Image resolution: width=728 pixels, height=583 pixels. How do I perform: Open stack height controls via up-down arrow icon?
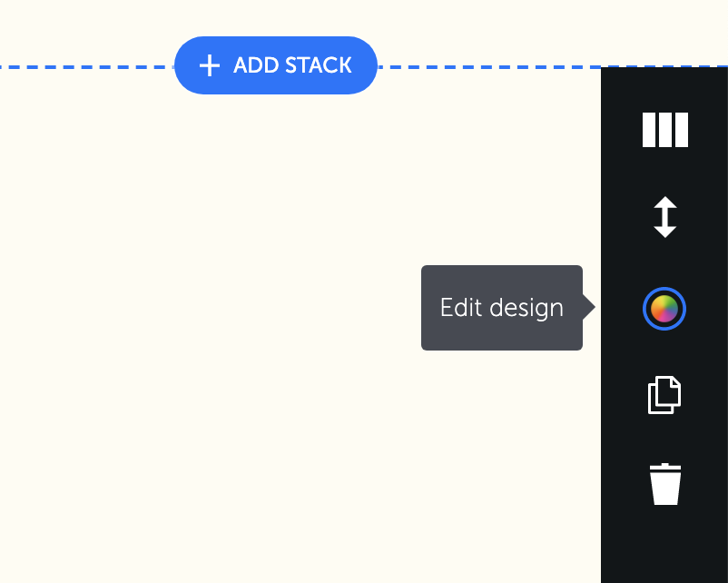[x=664, y=218]
